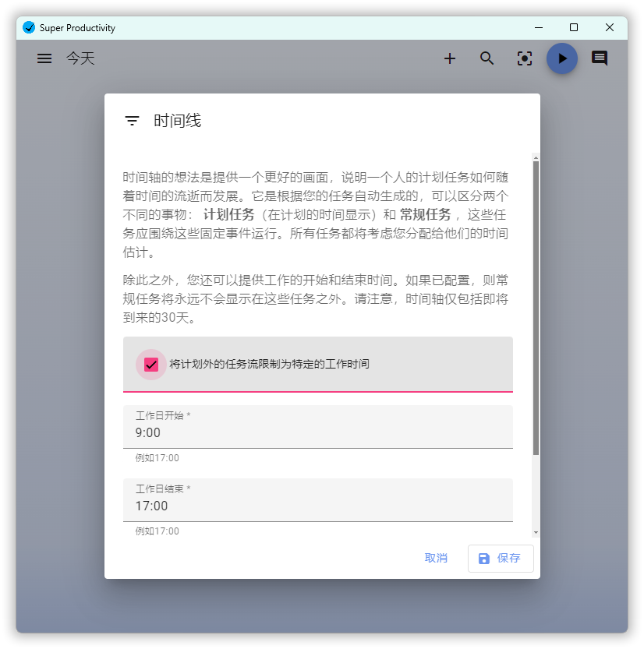Select the 今天 heading in the toolbar
The height and width of the screenshot is (649, 644).
click(80, 58)
